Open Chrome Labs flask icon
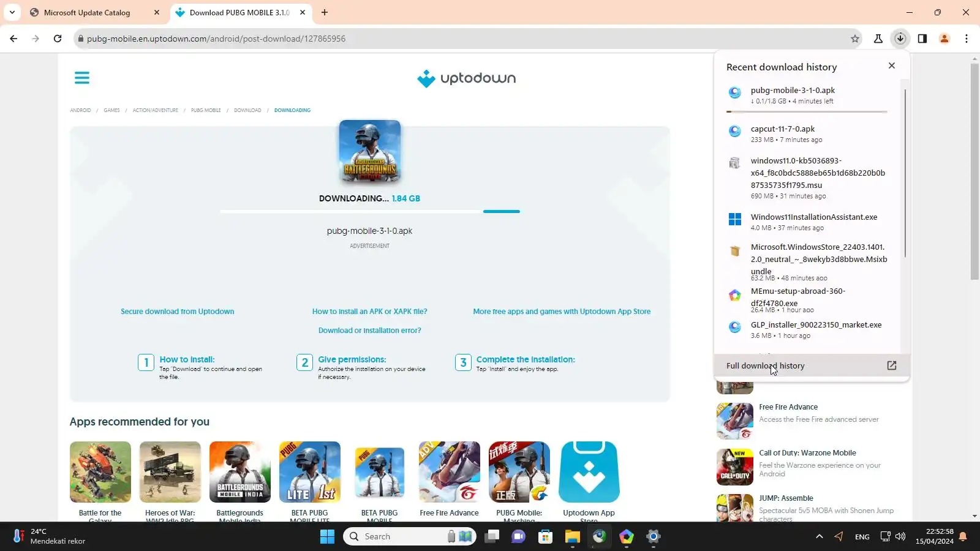 878,39
